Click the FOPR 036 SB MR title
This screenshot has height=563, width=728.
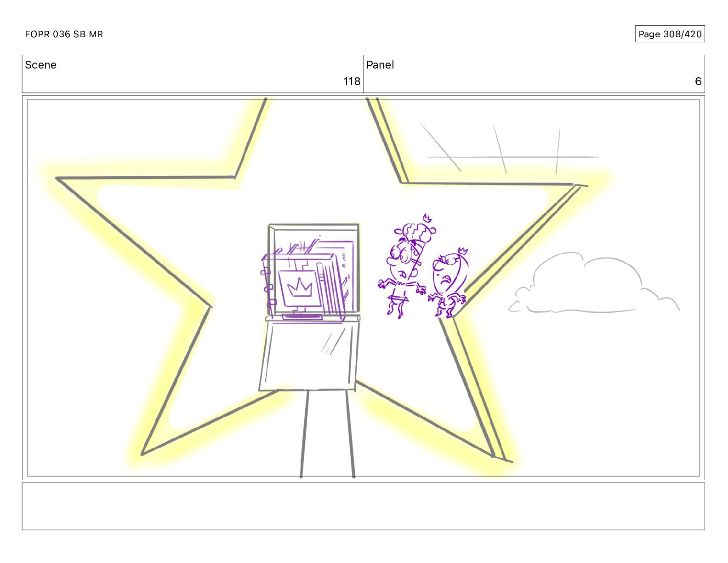(64, 34)
